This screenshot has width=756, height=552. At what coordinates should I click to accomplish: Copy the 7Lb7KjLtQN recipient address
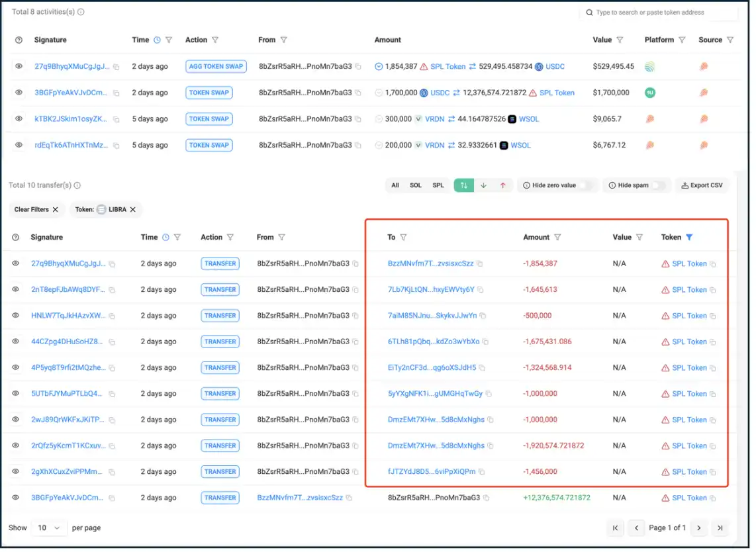pyautogui.click(x=481, y=290)
